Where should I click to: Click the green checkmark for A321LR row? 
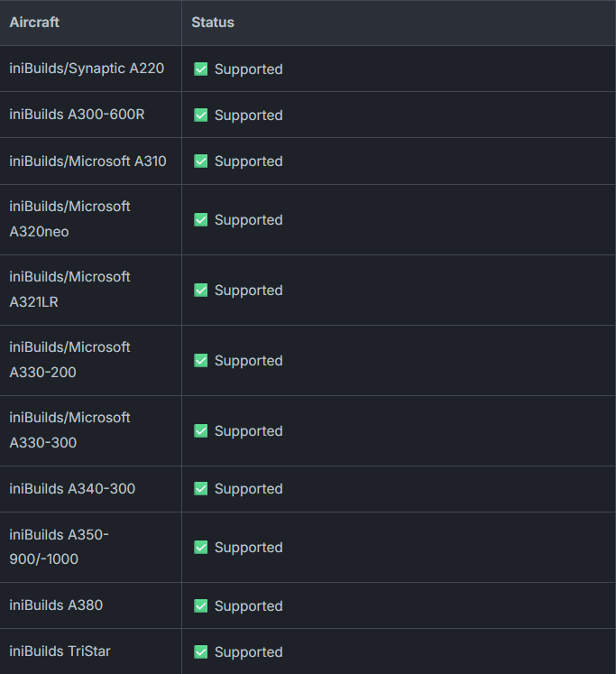point(200,291)
